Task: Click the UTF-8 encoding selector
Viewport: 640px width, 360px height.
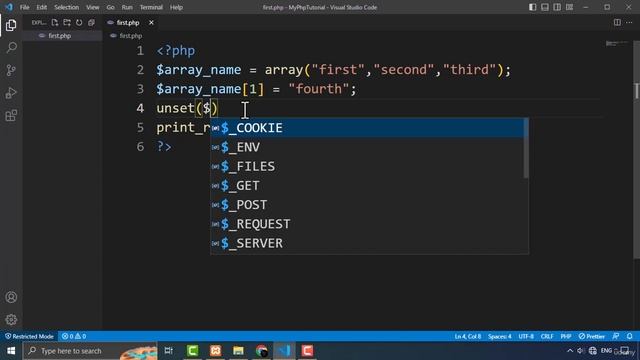Action: [x=526, y=336]
